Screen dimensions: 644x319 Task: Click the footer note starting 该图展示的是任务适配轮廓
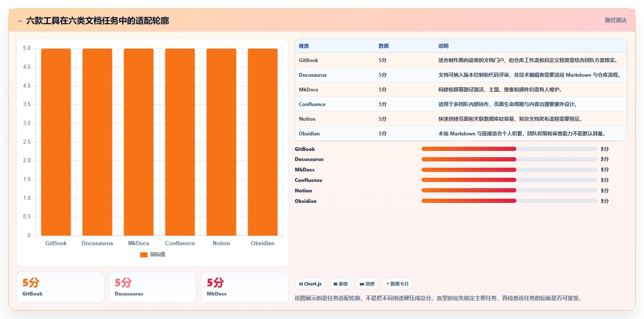[x=438, y=298]
